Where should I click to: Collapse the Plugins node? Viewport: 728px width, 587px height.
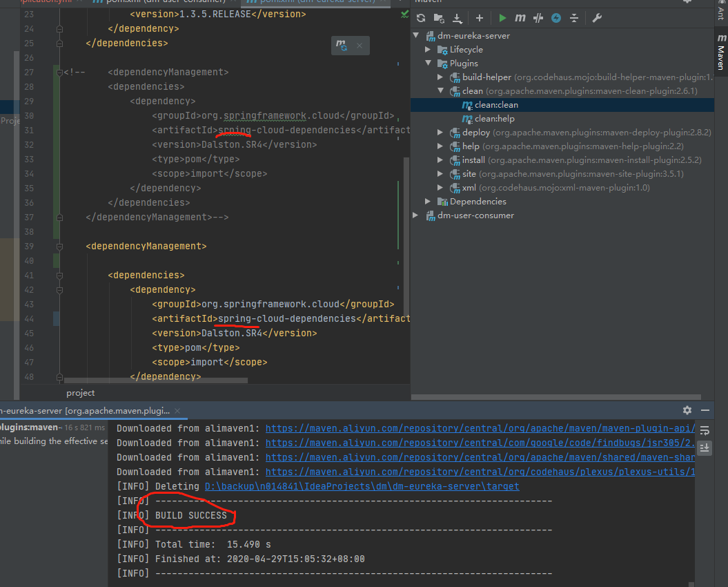click(x=428, y=63)
